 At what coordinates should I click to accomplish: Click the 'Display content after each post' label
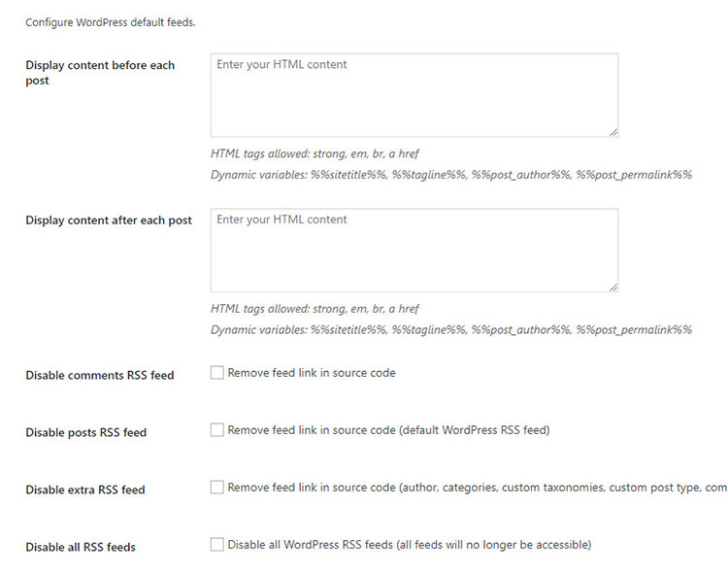click(109, 220)
